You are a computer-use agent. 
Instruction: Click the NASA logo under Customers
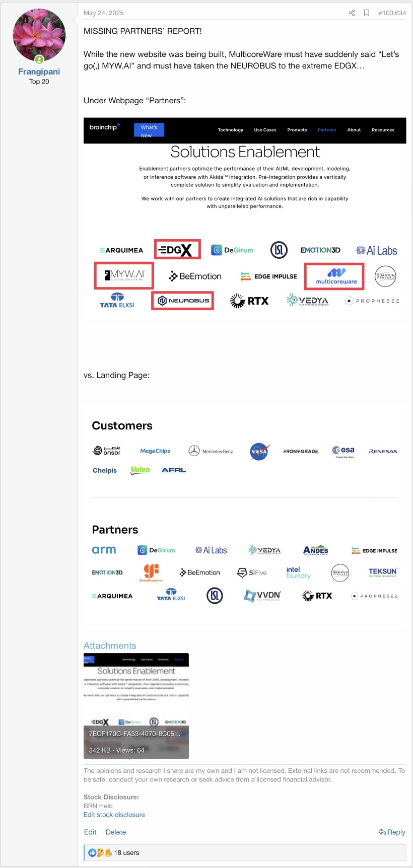coord(259,451)
